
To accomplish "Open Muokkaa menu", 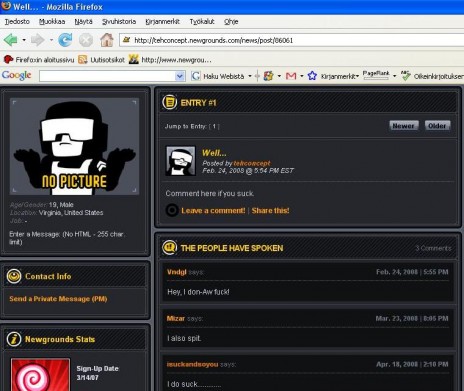I will point(52,22).
